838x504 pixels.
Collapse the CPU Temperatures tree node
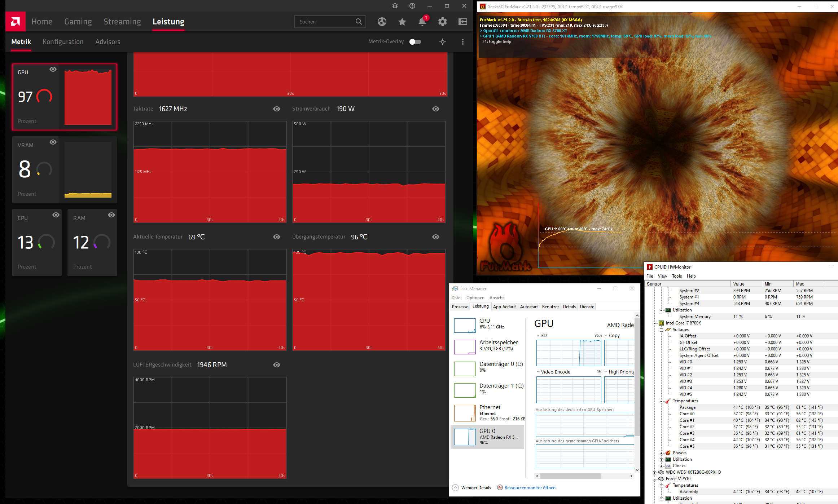pos(662,401)
